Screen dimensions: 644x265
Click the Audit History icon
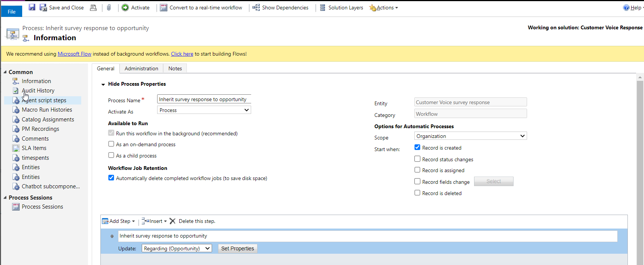(16, 91)
